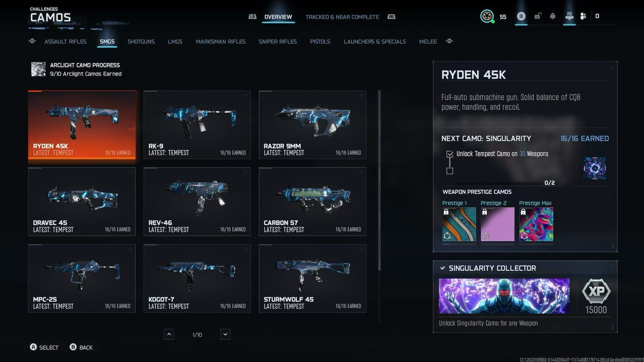
Task: Select the Prestige 1 camo swatch
Action: [459, 224]
